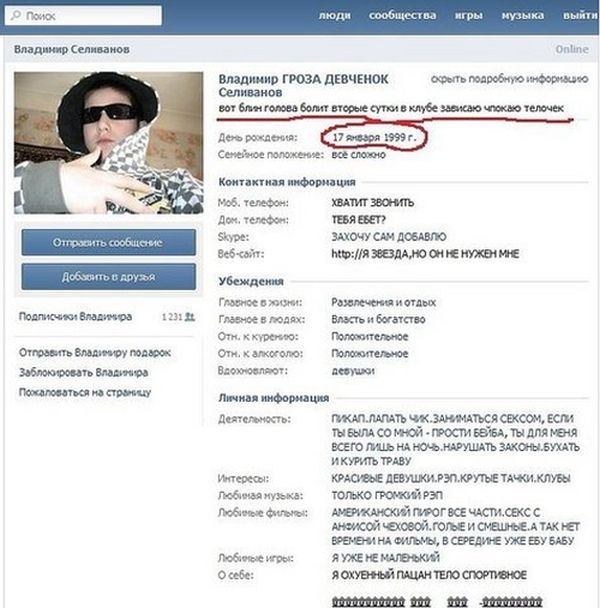
Task: Click the search magnifier icon
Action: (x=16, y=16)
